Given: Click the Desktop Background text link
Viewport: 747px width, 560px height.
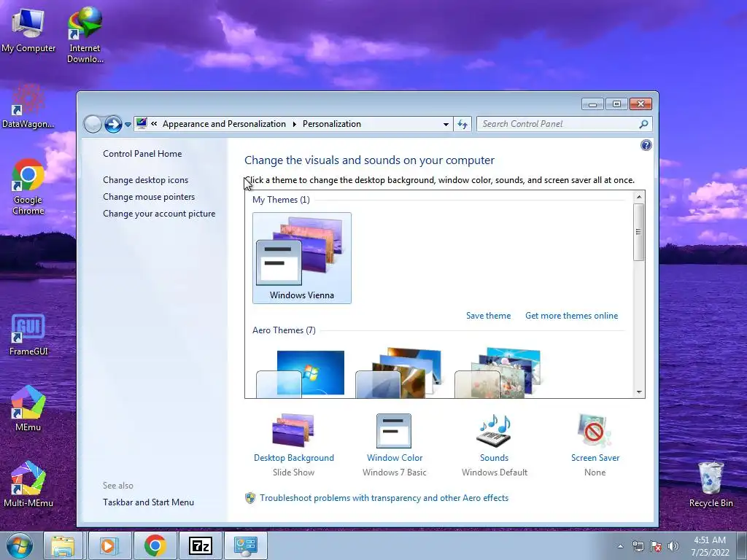Looking at the screenshot, I should (x=293, y=458).
